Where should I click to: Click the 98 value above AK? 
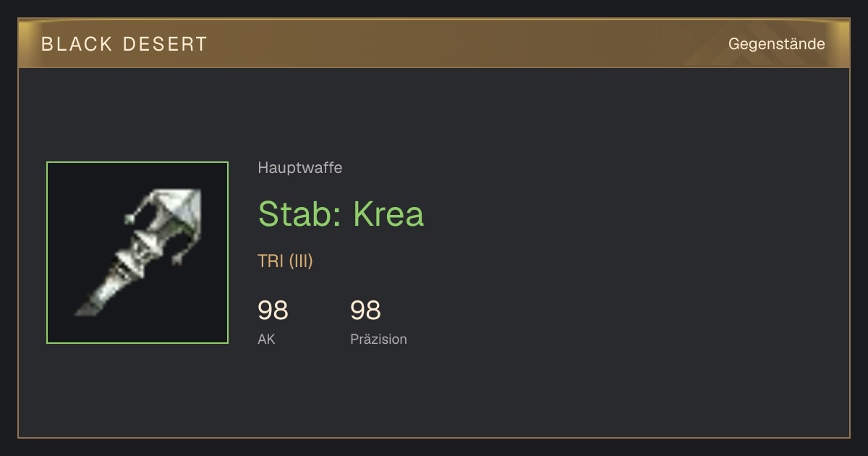(x=273, y=311)
